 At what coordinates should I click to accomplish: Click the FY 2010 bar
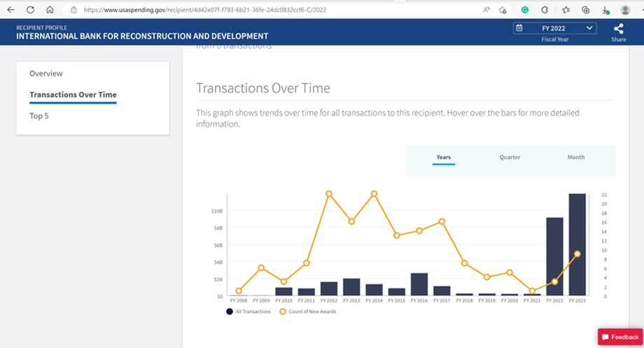click(x=283, y=292)
